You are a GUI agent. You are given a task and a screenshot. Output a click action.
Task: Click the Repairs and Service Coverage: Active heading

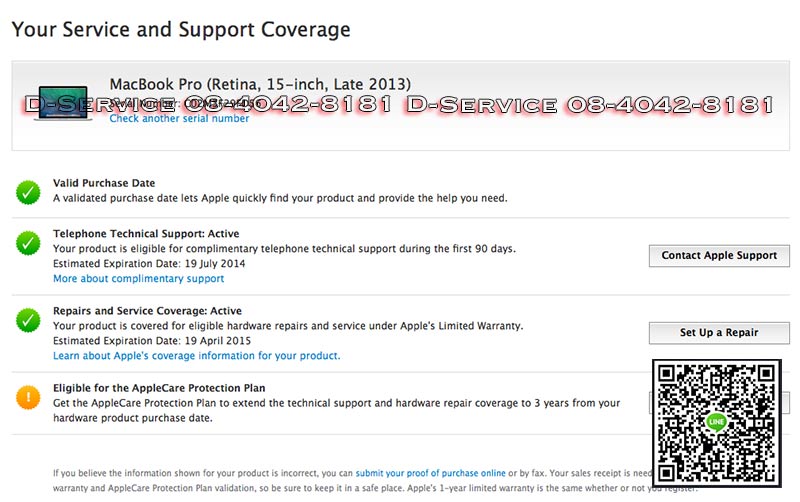click(x=147, y=311)
